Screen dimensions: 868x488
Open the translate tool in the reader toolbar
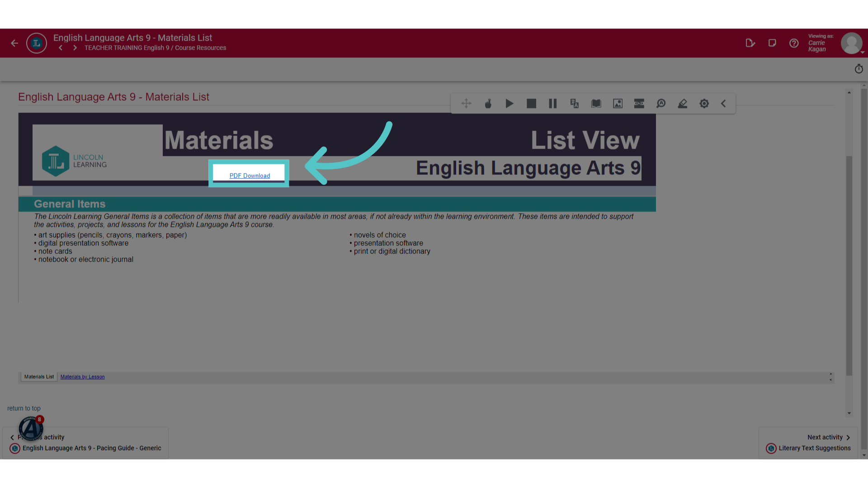(575, 104)
